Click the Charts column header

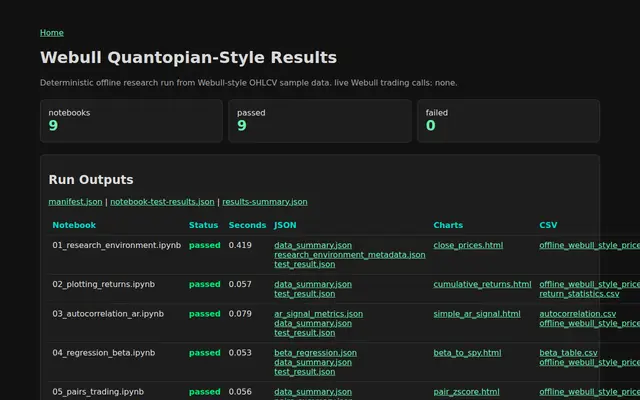[x=448, y=225]
